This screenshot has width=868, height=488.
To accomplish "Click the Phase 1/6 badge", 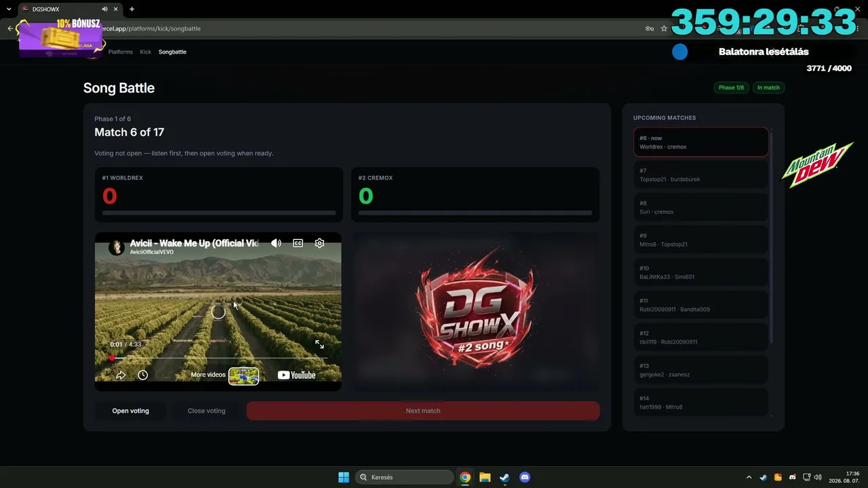I will click(x=731, y=87).
